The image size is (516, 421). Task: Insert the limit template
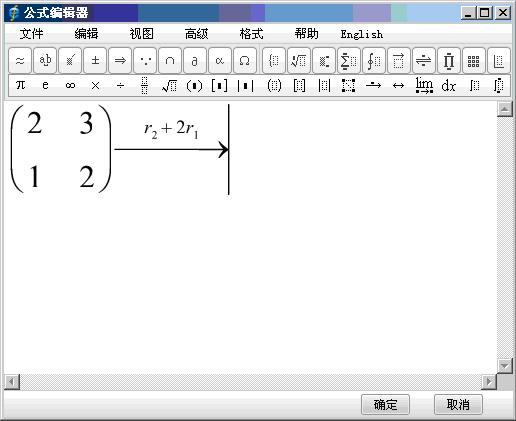pos(424,86)
